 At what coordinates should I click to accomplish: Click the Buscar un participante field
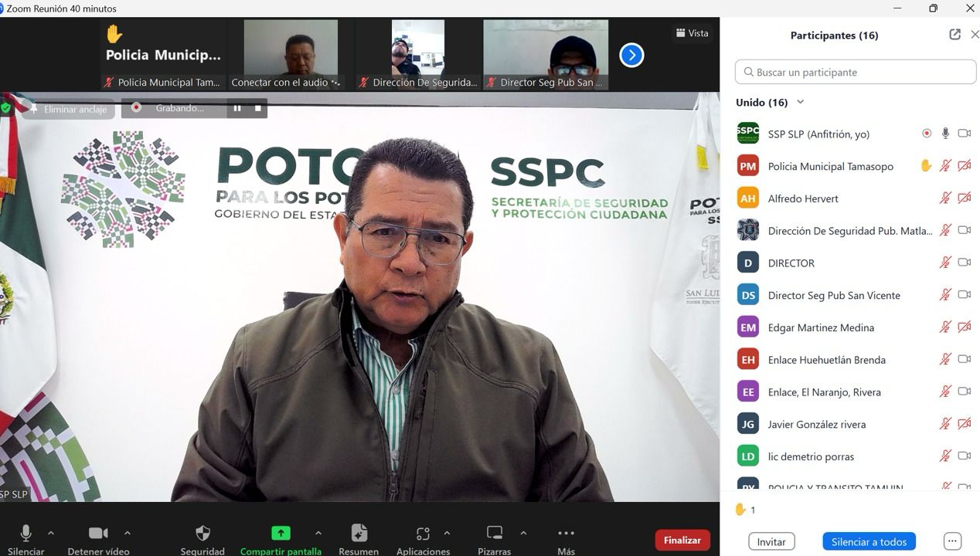coord(856,72)
